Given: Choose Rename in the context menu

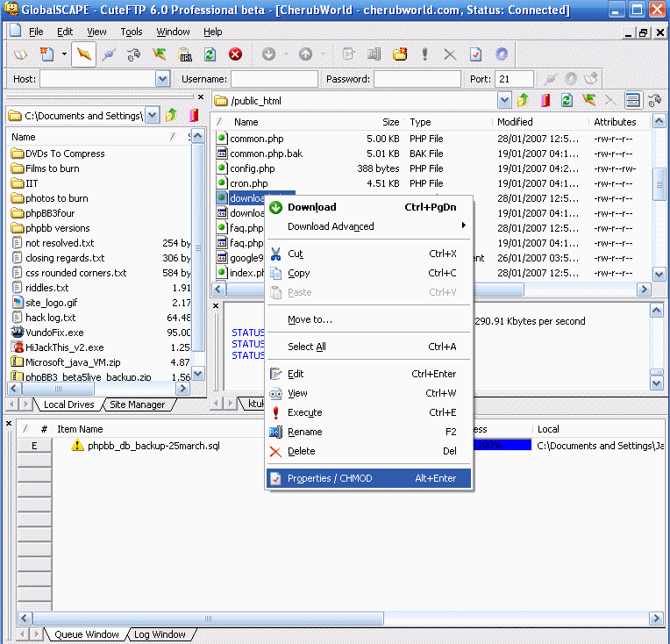Looking at the screenshot, I should click(368, 432).
